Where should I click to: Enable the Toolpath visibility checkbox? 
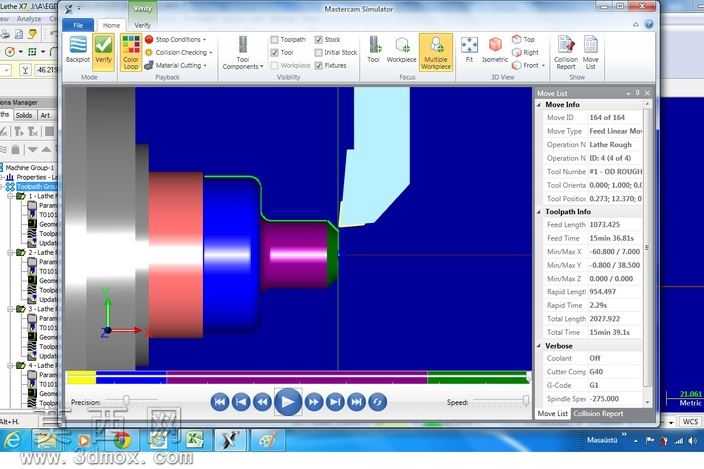pos(274,39)
